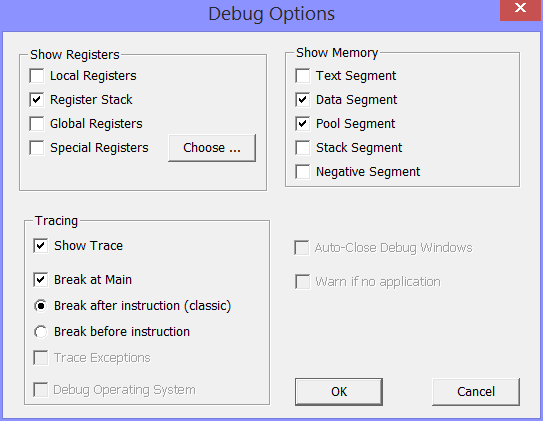Screen dimensions: 543x421
Task: Dismiss the dialog with Cancel
Action: point(476,392)
